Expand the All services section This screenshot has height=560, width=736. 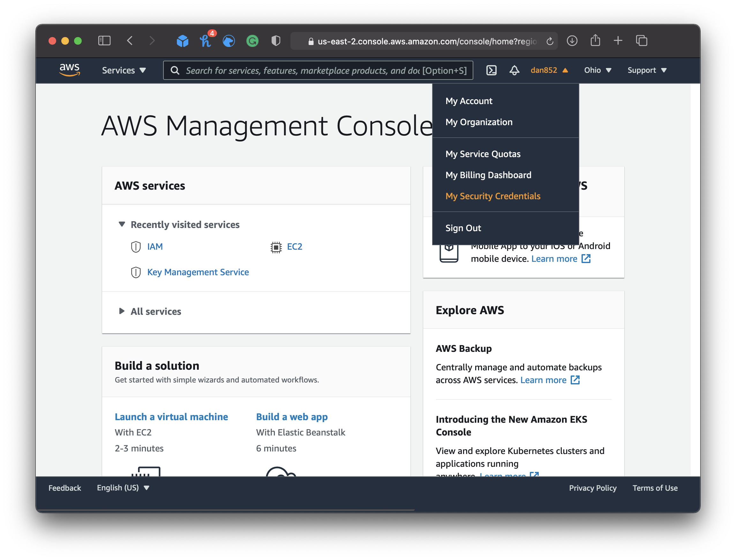point(122,311)
